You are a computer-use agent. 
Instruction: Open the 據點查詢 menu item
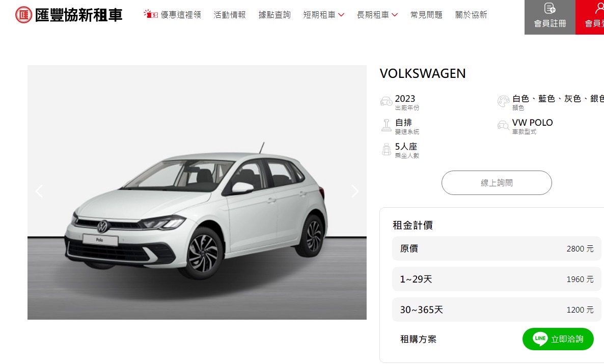pos(274,15)
